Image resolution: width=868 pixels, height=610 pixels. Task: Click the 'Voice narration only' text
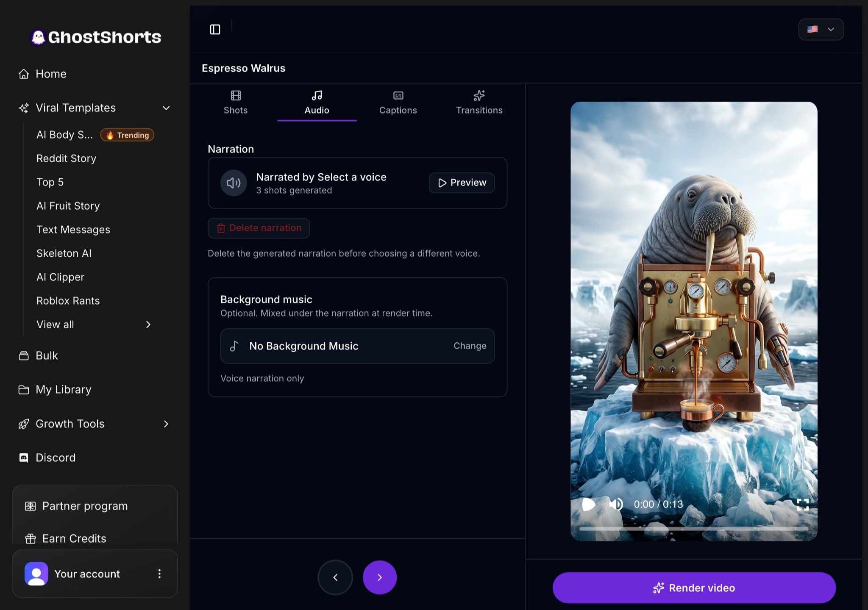[262, 378]
